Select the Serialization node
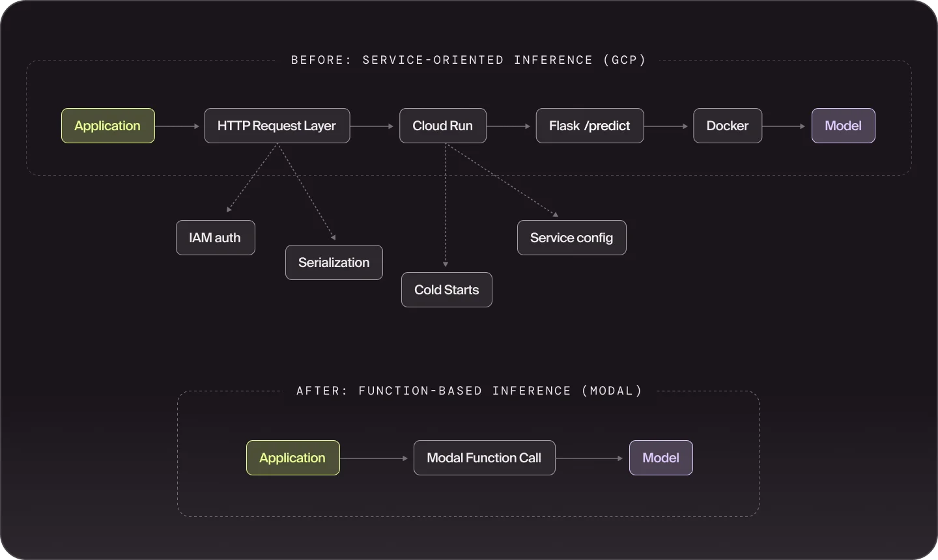The height and width of the screenshot is (560, 938). point(334,262)
